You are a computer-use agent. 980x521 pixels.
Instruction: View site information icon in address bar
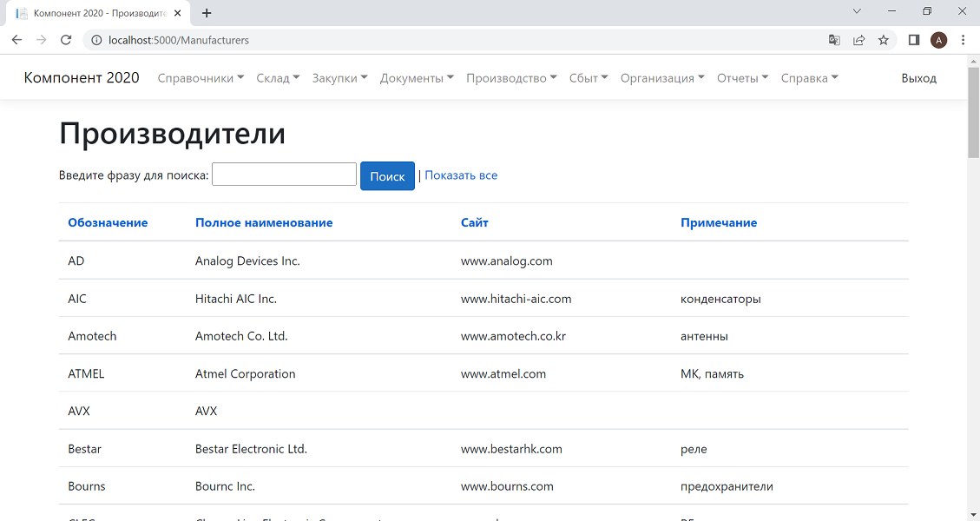[x=96, y=40]
